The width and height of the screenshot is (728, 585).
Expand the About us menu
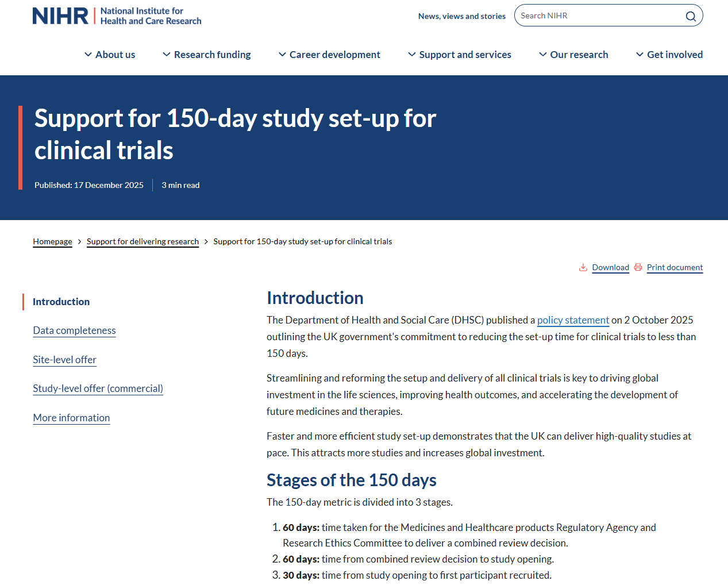110,55
